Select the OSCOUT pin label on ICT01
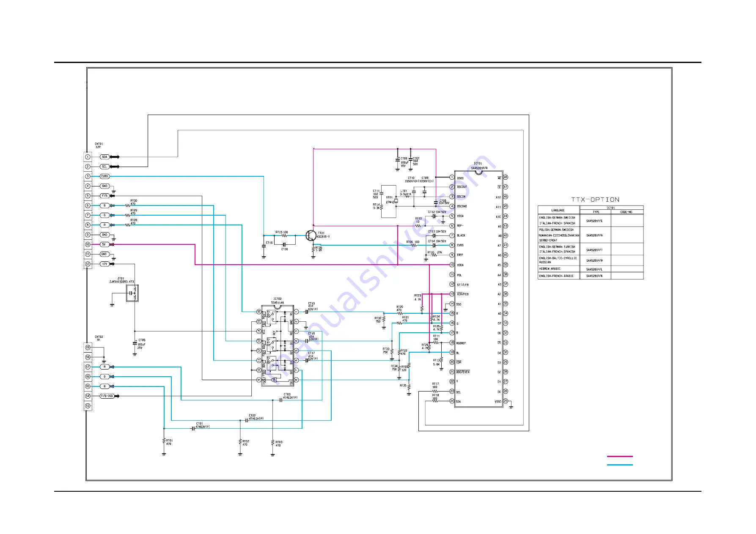 (462, 187)
